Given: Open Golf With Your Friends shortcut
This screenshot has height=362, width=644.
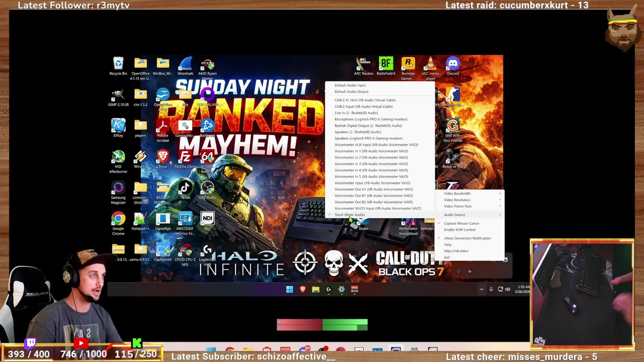Looking at the screenshot, I should tap(453, 131).
